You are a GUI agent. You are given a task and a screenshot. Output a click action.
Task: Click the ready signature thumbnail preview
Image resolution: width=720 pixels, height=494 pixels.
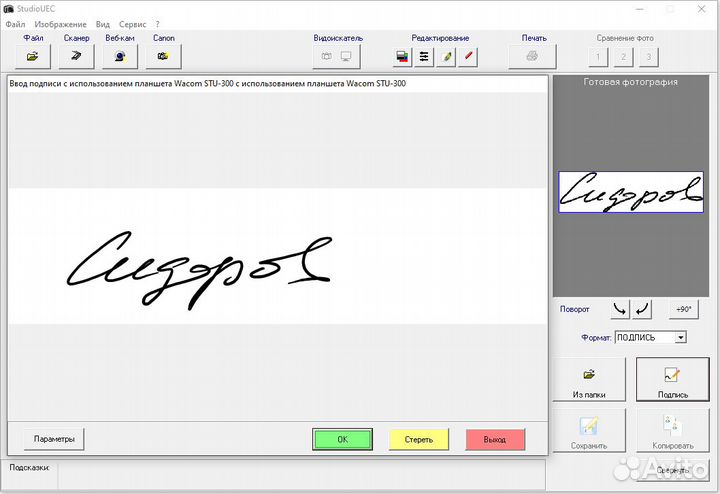631,192
